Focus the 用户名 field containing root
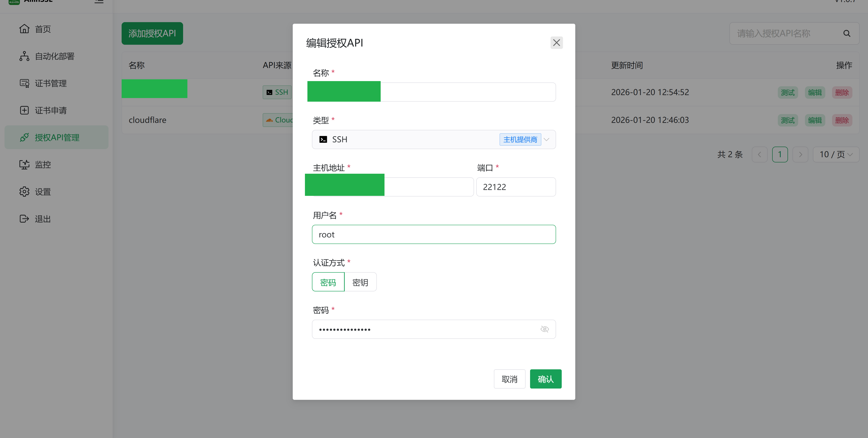Viewport: 868px width, 438px height. click(x=434, y=234)
